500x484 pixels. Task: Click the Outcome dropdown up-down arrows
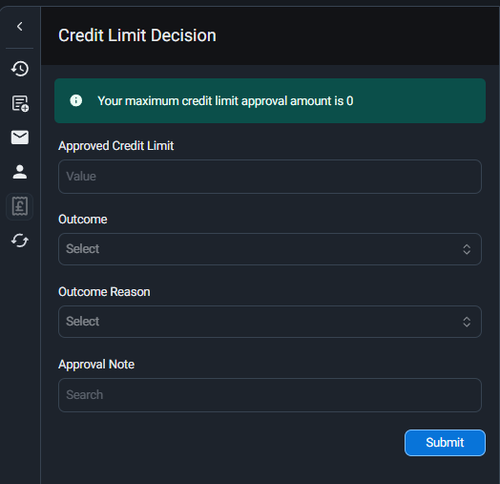click(x=466, y=249)
